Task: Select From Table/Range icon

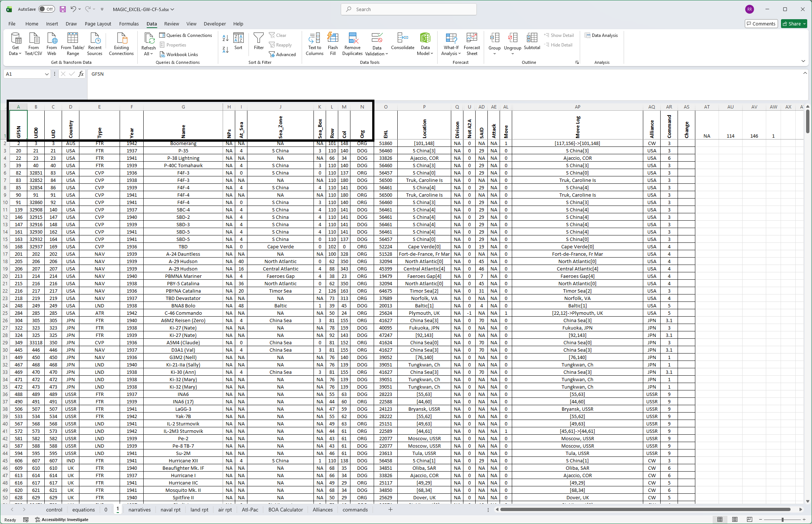Action: point(73,44)
